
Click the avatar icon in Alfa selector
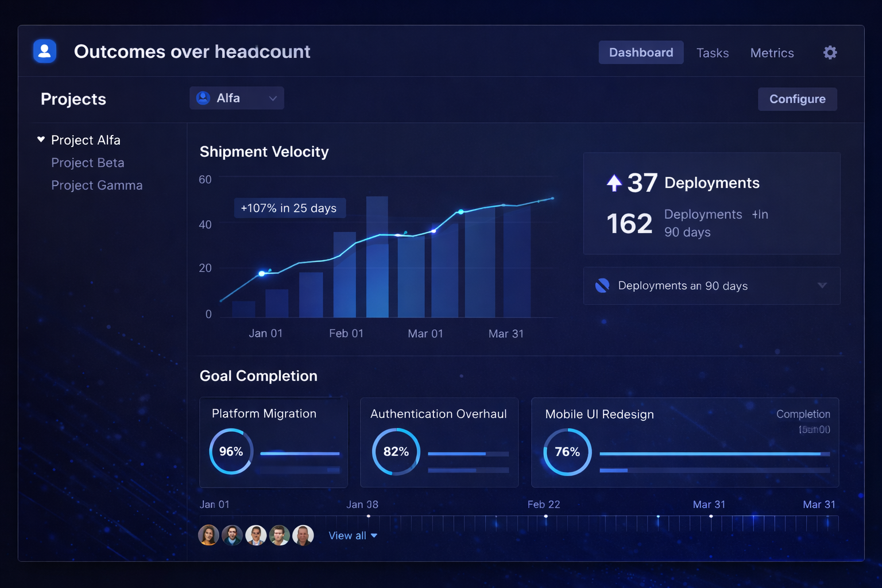[203, 98]
